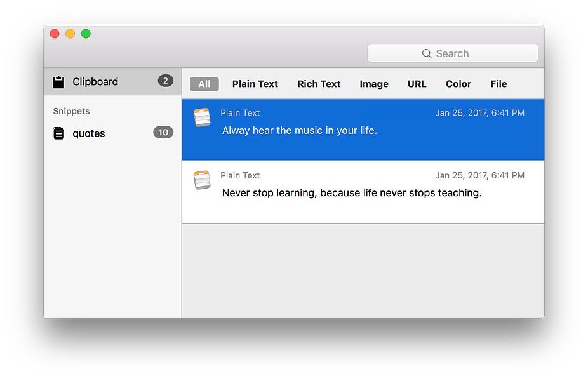Screen dimensions: 588x381
Task: Show only Image clippings
Action: (374, 84)
